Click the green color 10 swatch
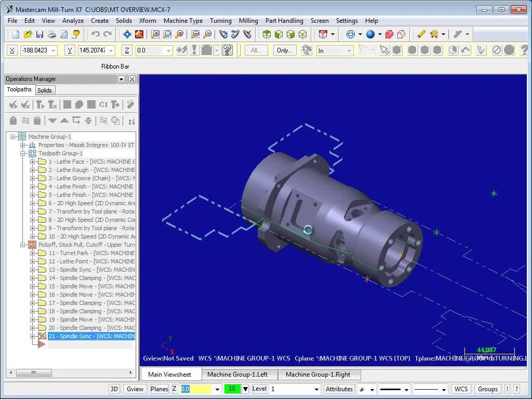The width and height of the screenshot is (532, 399). (x=232, y=389)
